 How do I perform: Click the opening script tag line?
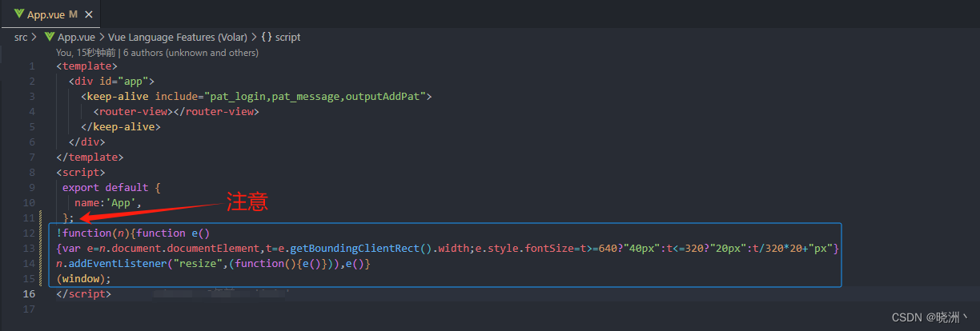[80, 172]
